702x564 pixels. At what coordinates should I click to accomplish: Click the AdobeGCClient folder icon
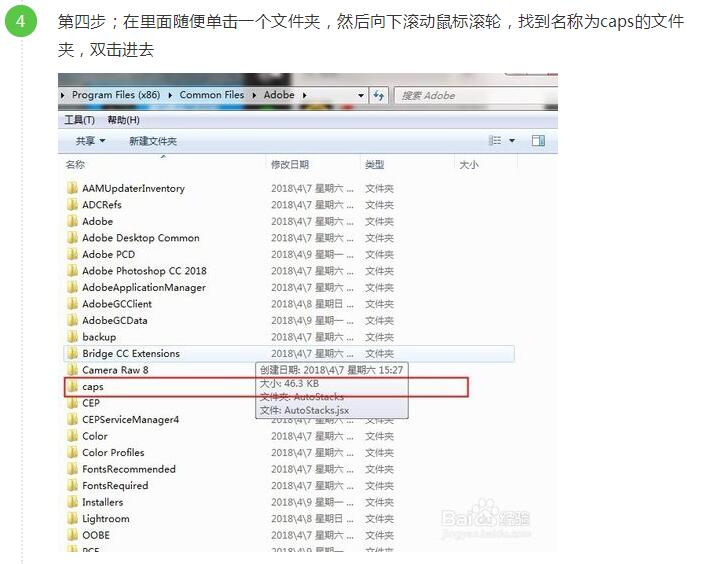73,304
